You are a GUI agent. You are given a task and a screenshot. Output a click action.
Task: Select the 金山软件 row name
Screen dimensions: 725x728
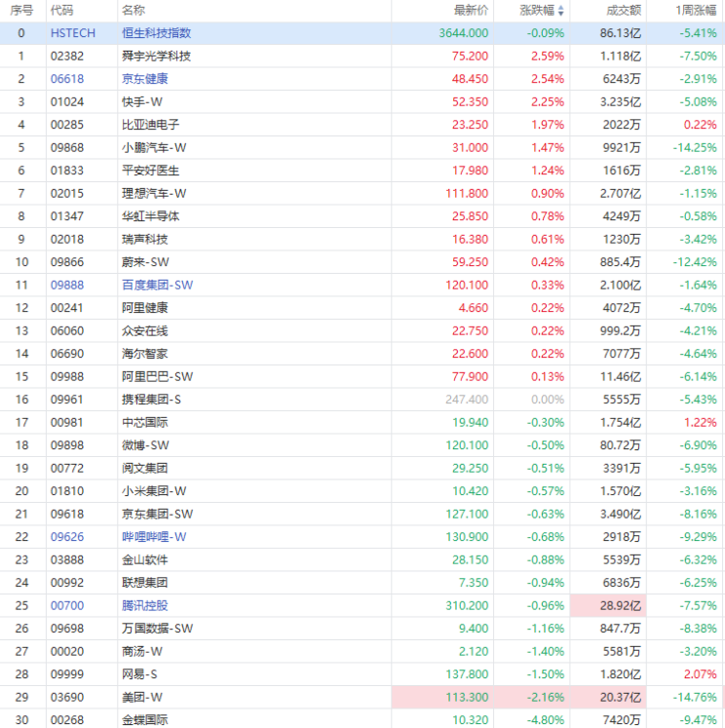coord(144,560)
